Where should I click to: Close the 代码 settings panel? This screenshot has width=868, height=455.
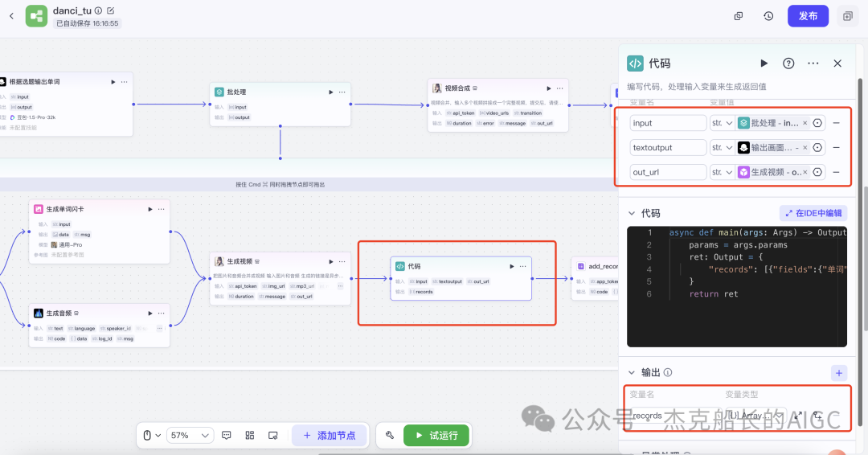(x=837, y=63)
